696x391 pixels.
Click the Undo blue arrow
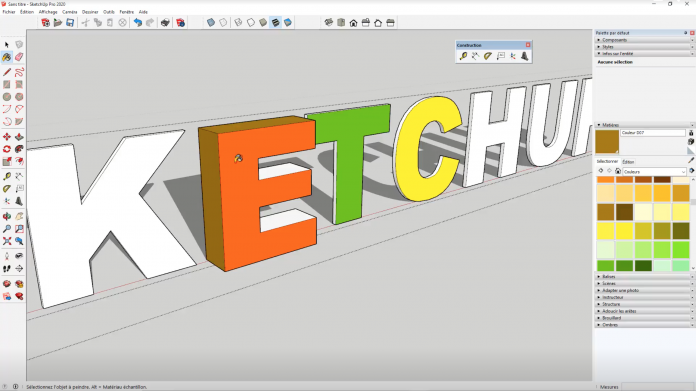(x=138, y=23)
